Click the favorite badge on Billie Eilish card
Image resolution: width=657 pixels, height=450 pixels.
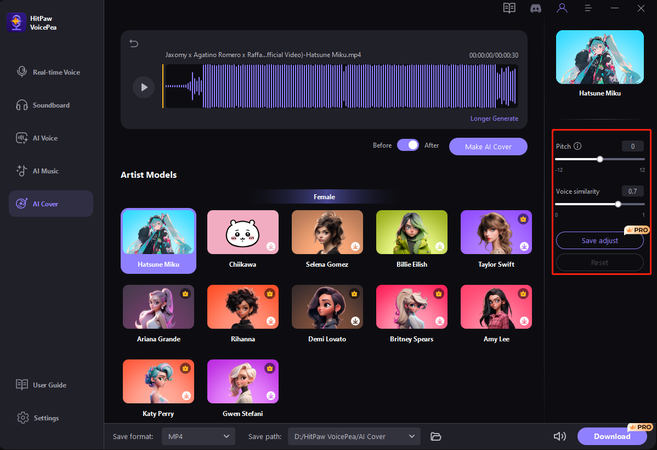point(440,246)
